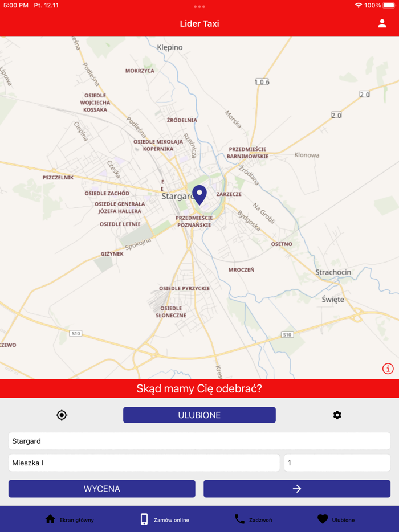Tap the Strachocin label on map

(x=333, y=272)
